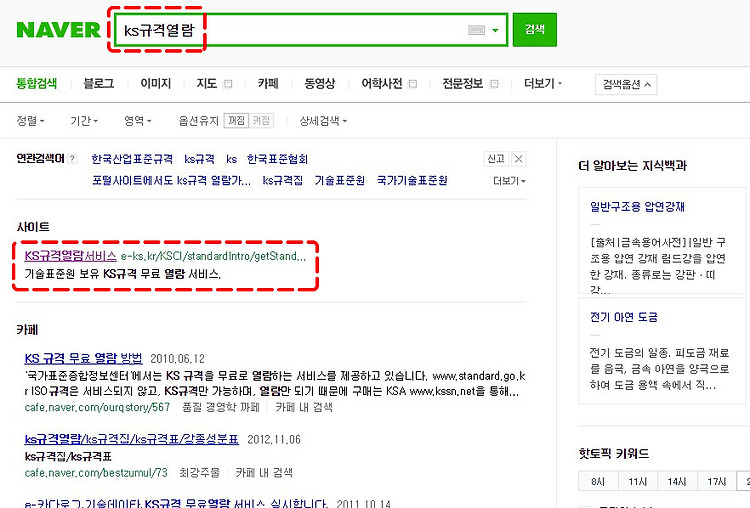Open the 상세검색 dropdown
The height and width of the screenshot is (508, 750).
(x=323, y=121)
